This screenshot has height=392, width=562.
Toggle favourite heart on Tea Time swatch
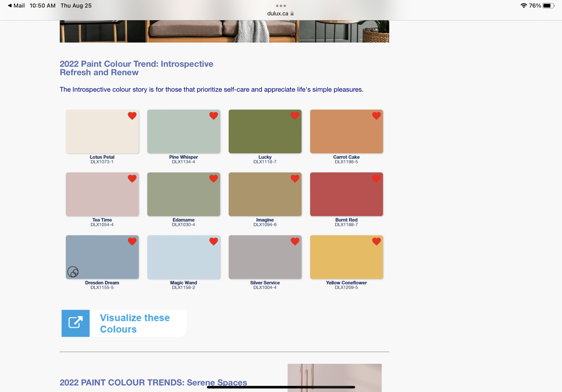tap(132, 178)
